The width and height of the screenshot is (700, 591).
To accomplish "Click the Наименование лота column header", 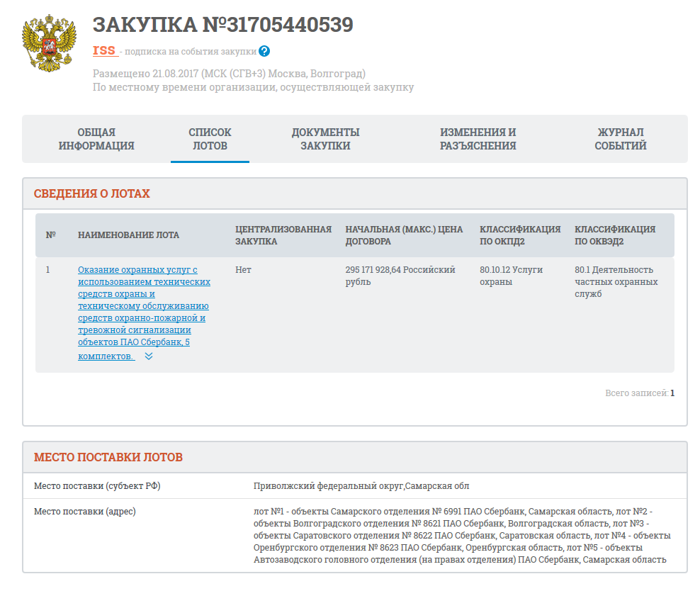I will 128,235.
